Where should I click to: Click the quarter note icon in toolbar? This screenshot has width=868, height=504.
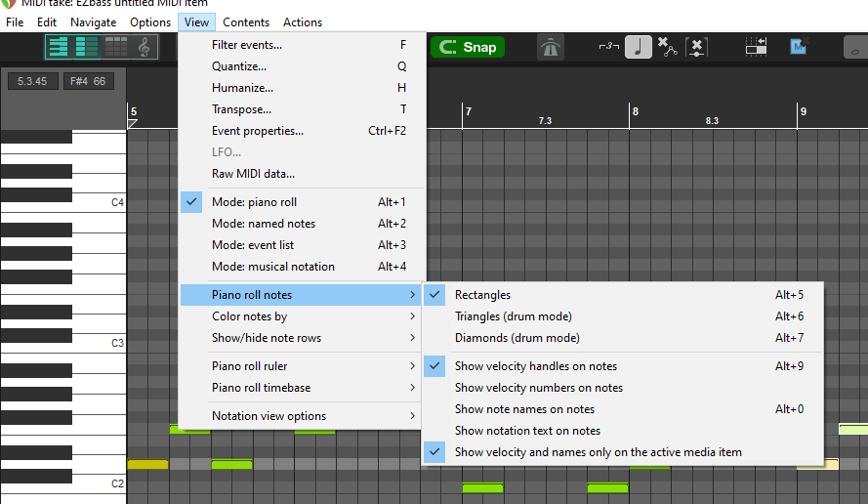pos(639,47)
